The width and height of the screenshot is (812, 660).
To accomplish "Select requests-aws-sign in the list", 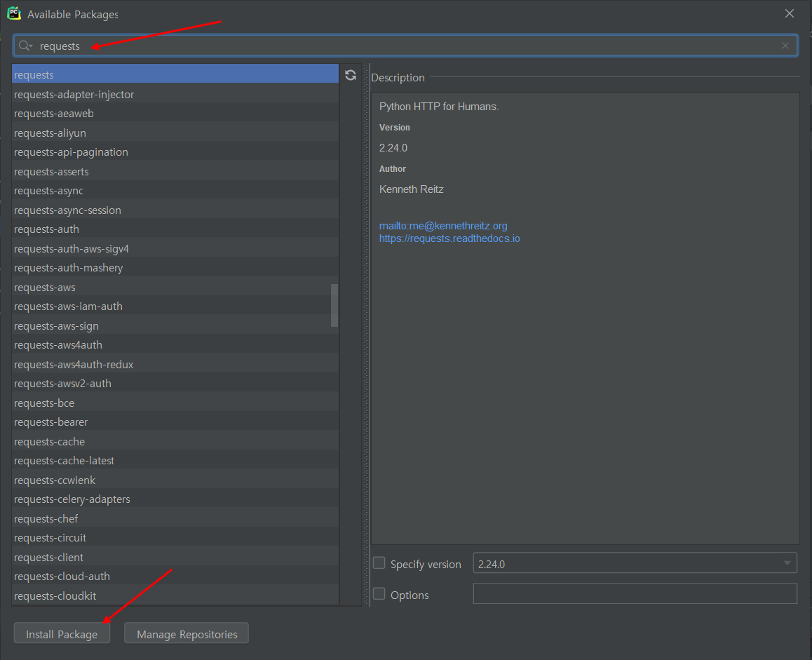I will [175, 326].
